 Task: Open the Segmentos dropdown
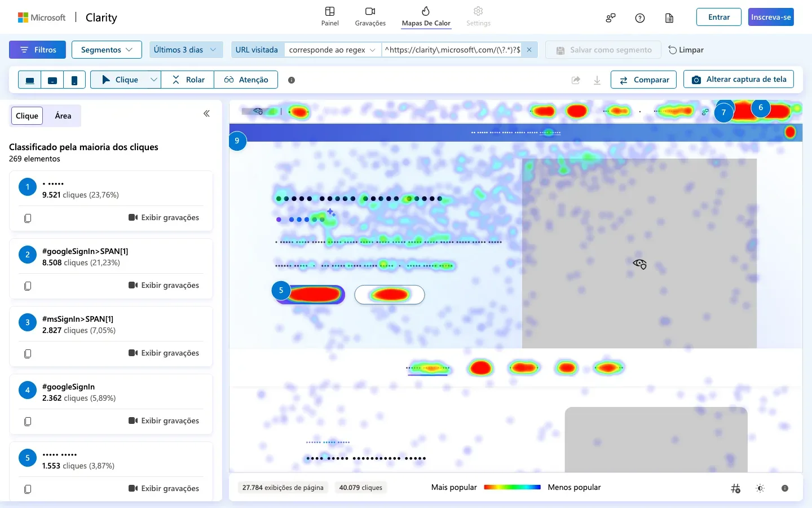coord(107,50)
